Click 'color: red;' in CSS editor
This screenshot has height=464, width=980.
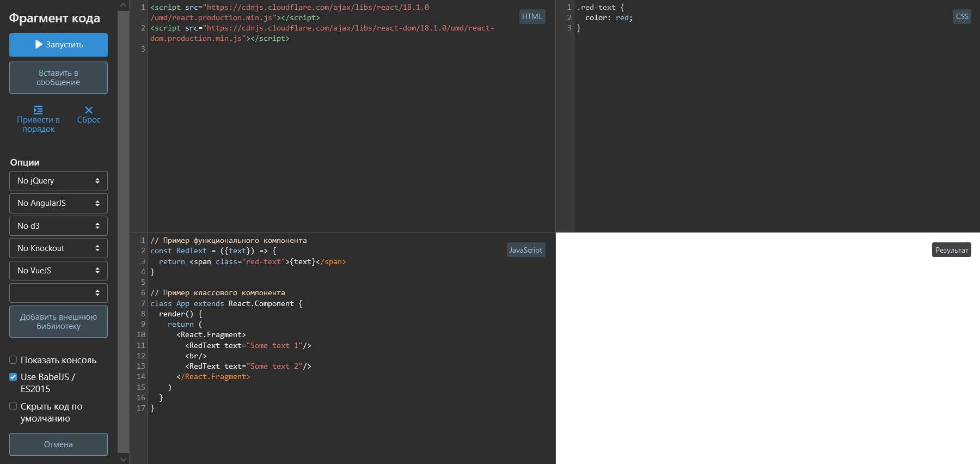click(x=609, y=18)
